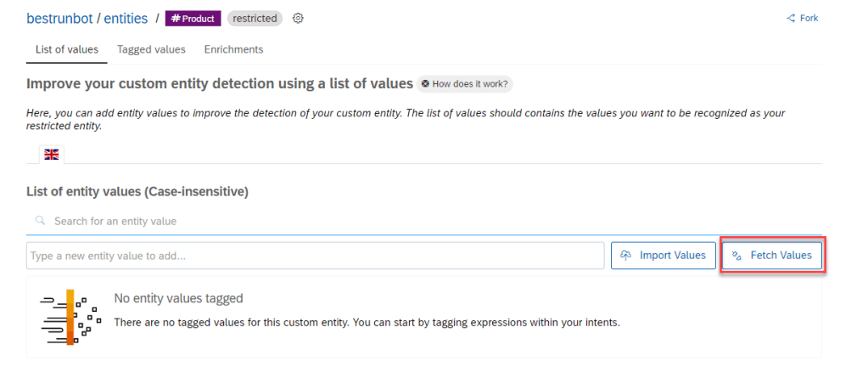Switch to the Tagged values tab
Image resolution: width=868 pixels, height=367 pixels.
[151, 49]
